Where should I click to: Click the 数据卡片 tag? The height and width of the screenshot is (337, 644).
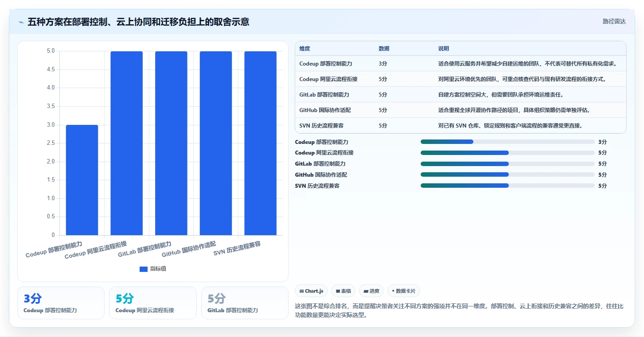coord(403,291)
